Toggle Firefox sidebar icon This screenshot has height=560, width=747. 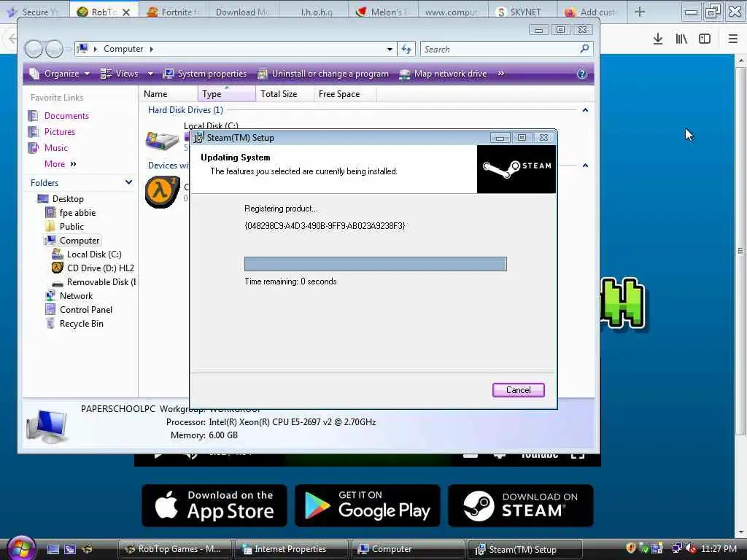point(705,39)
